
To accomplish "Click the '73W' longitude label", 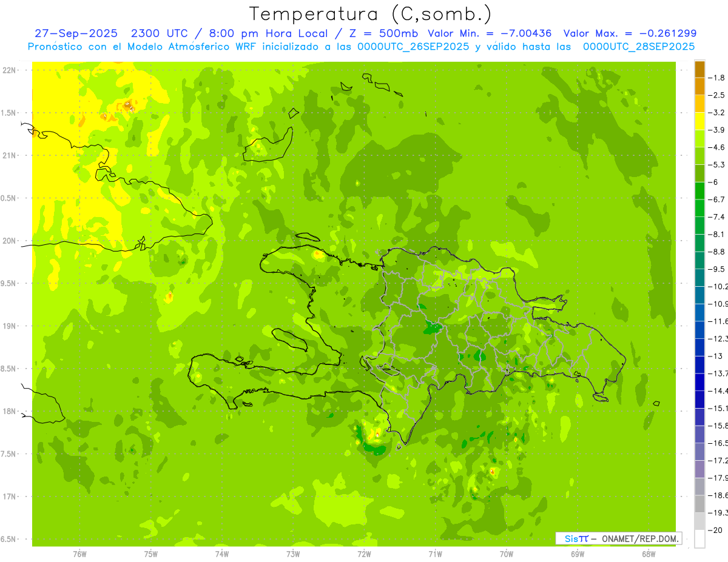I will [x=293, y=554].
